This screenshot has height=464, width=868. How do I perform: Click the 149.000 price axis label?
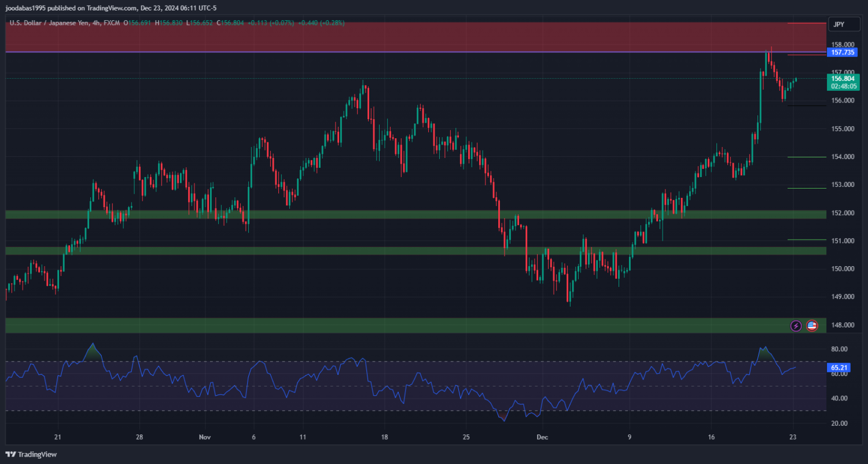coord(843,297)
